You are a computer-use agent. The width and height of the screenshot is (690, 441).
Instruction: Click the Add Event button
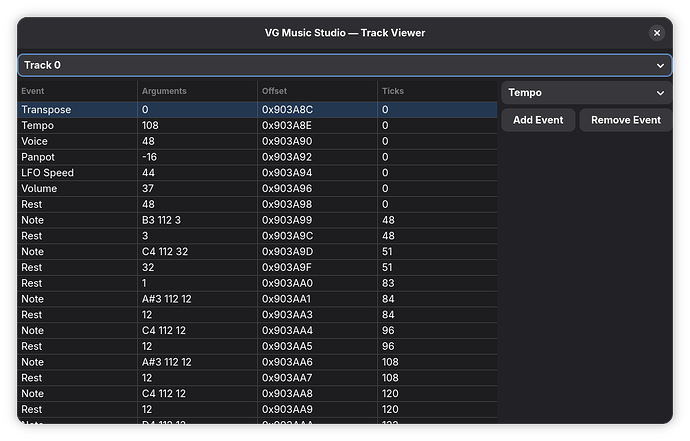click(x=538, y=120)
